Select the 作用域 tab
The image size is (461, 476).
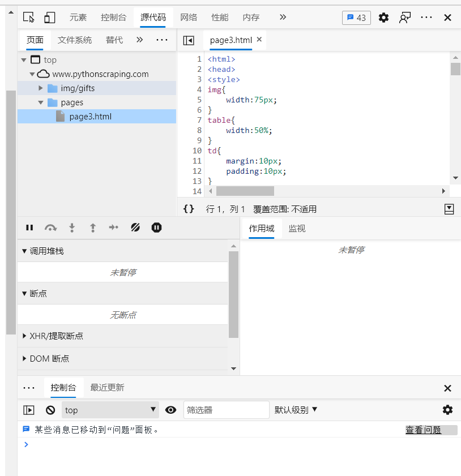point(262,228)
